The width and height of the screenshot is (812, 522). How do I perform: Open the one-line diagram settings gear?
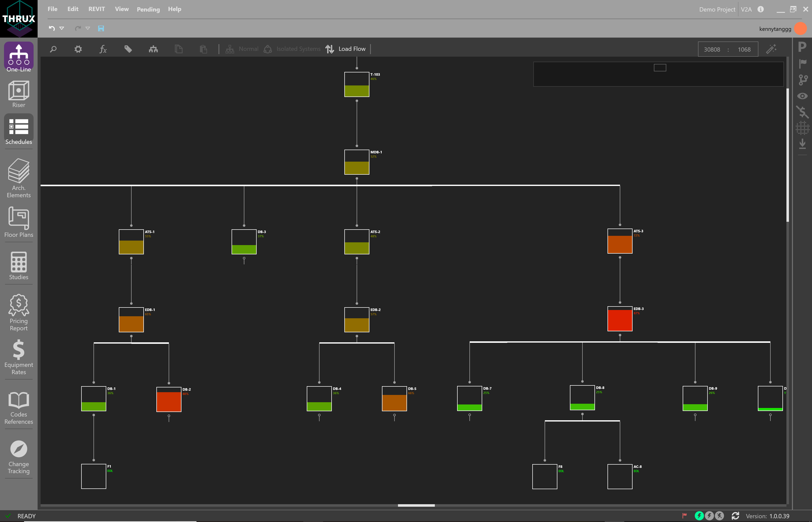coord(78,49)
